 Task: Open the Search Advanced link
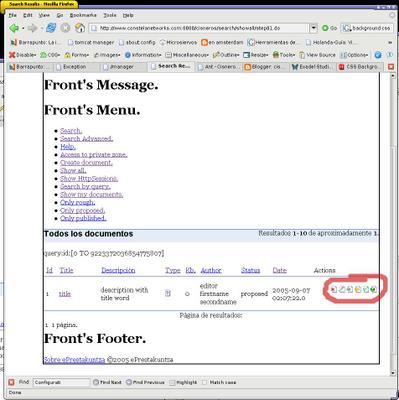pyautogui.click(x=86, y=139)
